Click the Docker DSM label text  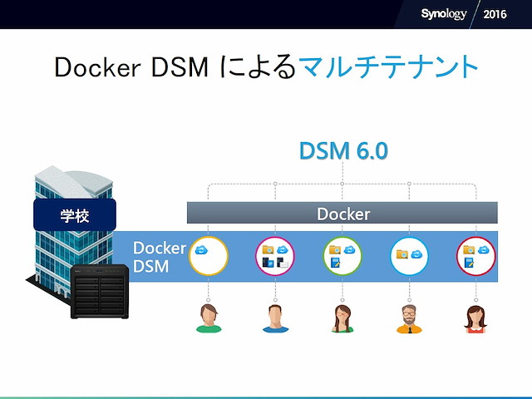coord(159,257)
